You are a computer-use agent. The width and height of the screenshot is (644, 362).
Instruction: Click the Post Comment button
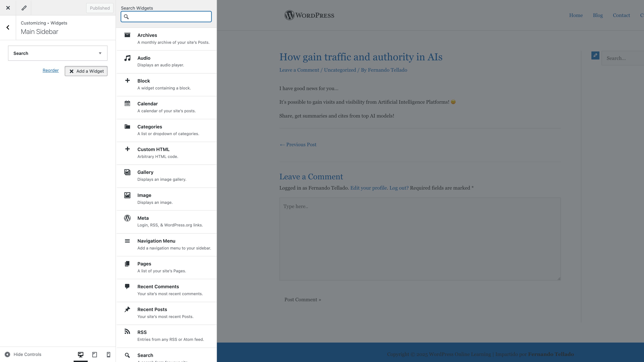coord(303,300)
